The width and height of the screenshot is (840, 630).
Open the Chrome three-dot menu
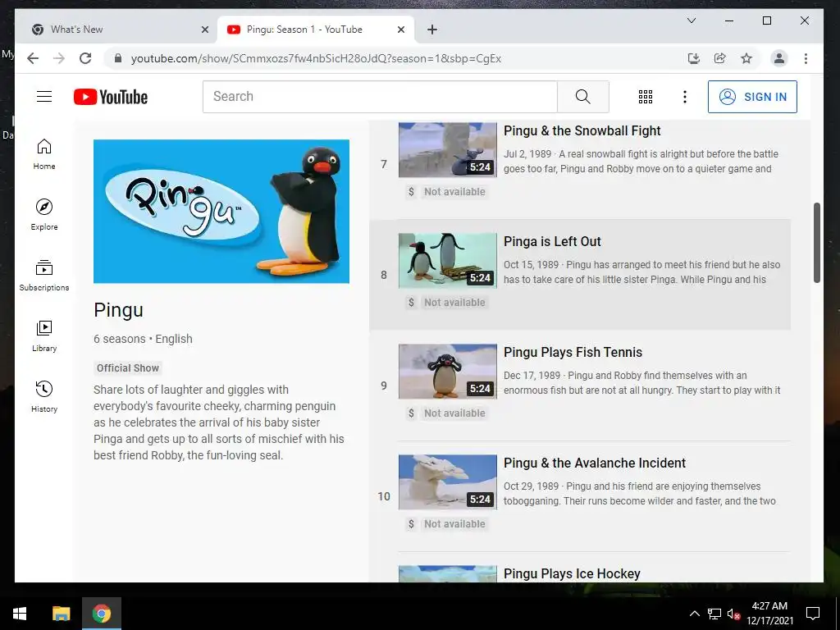(x=806, y=58)
